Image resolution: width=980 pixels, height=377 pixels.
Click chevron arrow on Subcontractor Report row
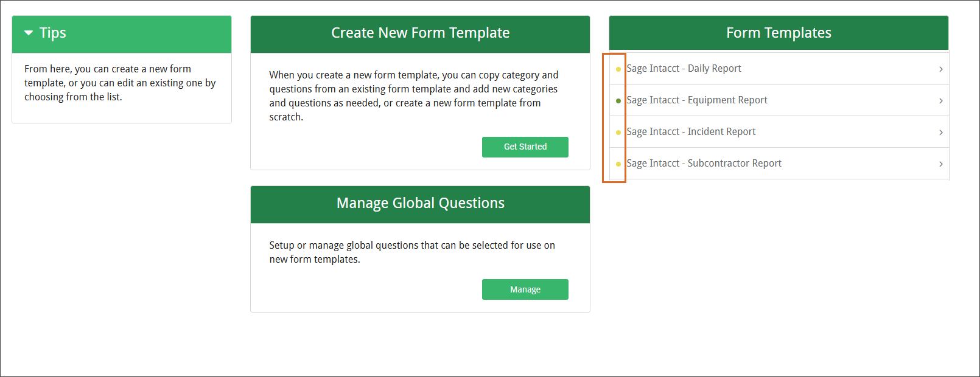(941, 164)
